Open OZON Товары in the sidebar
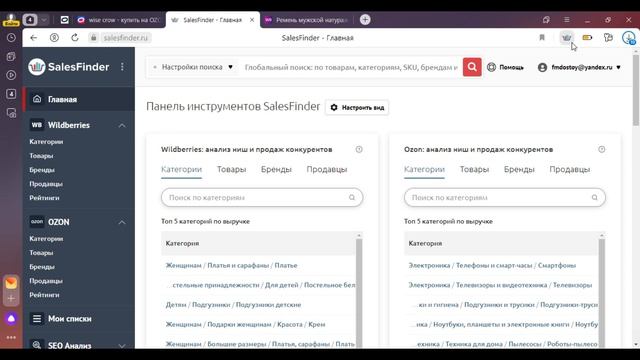Image resolution: width=640 pixels, height=360 pixels. (x=41, y=253)
